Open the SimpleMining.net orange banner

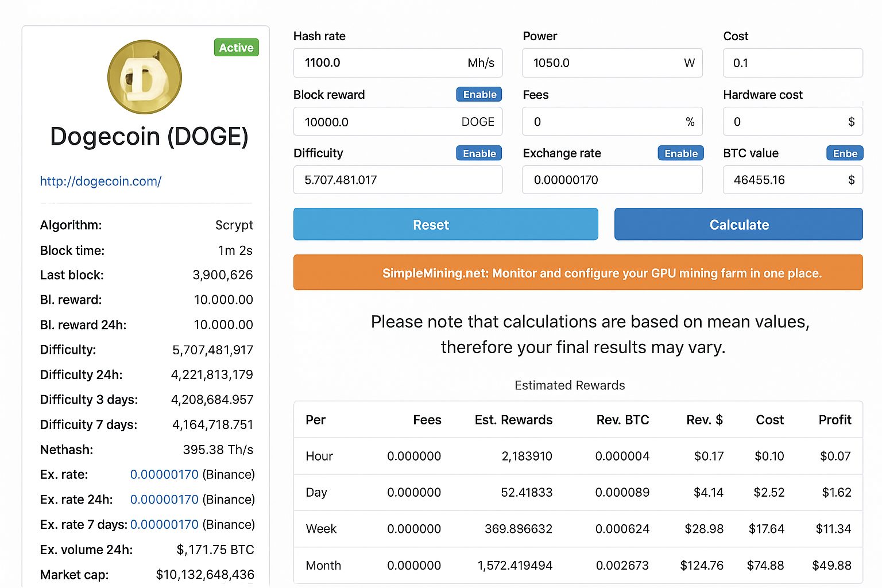(x=578, y=273)
